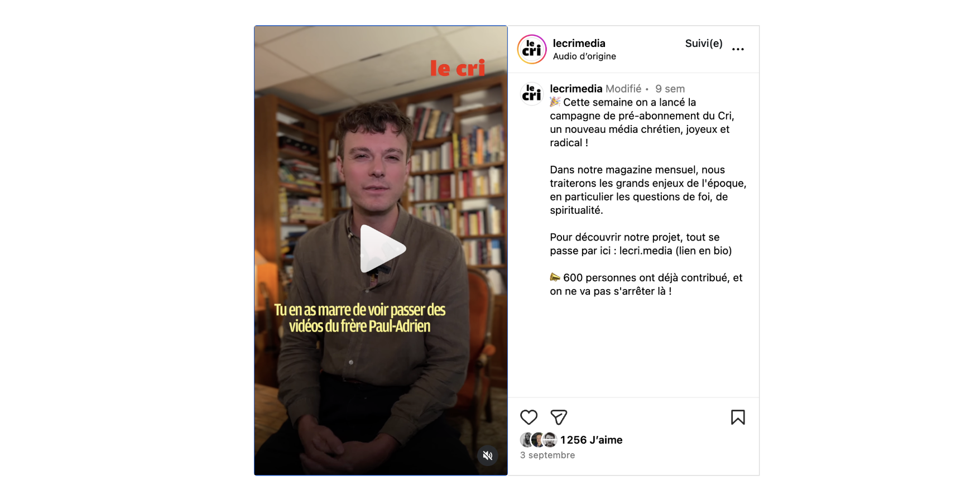Like the post with the heart icon
Image resolution: width=980 pixels, height=499 pixels.
pos(529,418)
